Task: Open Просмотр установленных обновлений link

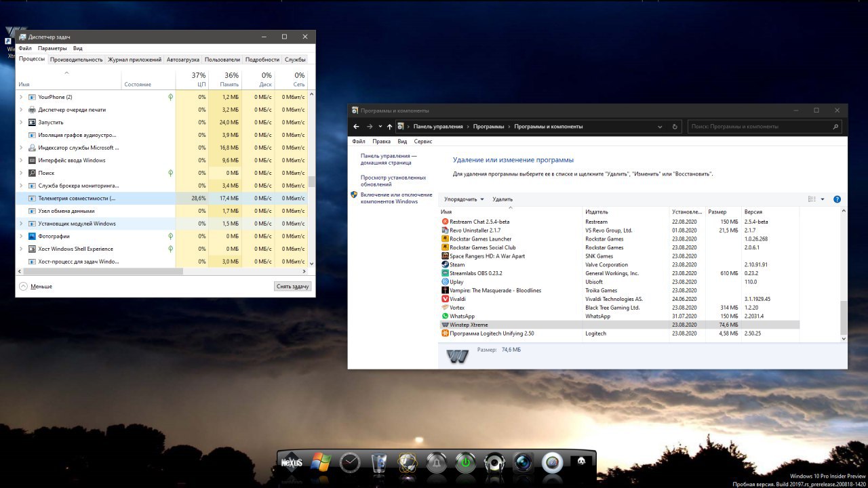Action: click(x=393, y=181)
